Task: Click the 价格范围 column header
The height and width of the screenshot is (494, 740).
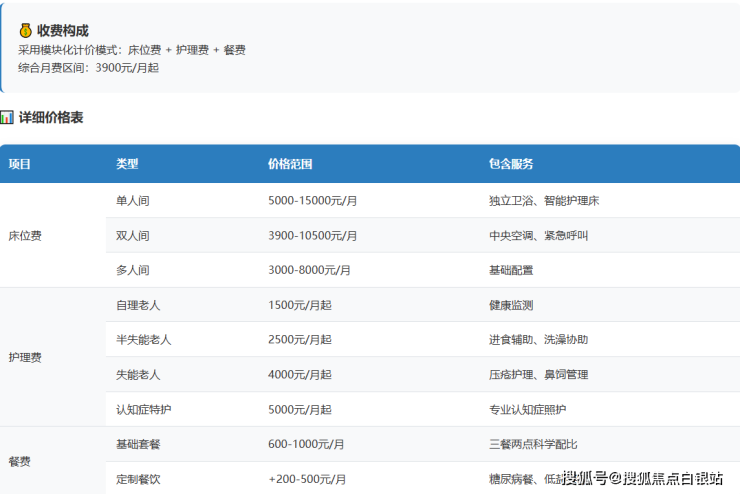Action: tap(290, 164)
